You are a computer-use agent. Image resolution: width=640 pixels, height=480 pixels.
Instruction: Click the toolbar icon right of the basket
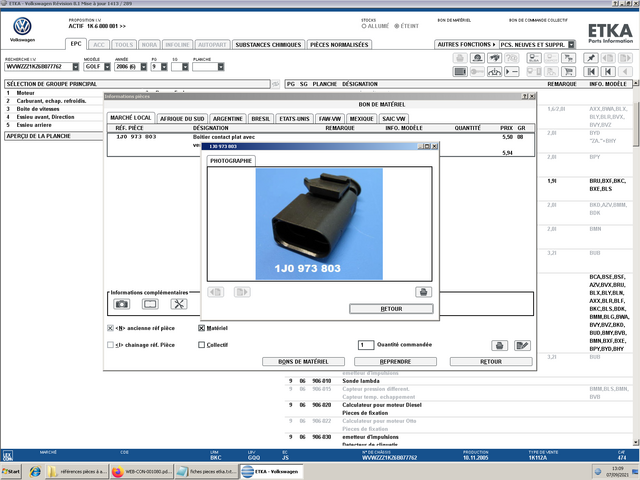coord(477,58)
